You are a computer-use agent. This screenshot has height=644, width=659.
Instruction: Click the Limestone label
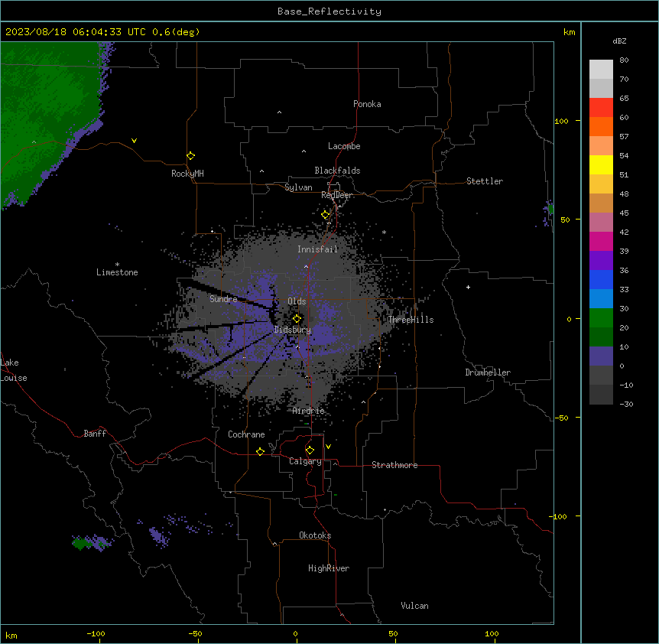point(117,272)
